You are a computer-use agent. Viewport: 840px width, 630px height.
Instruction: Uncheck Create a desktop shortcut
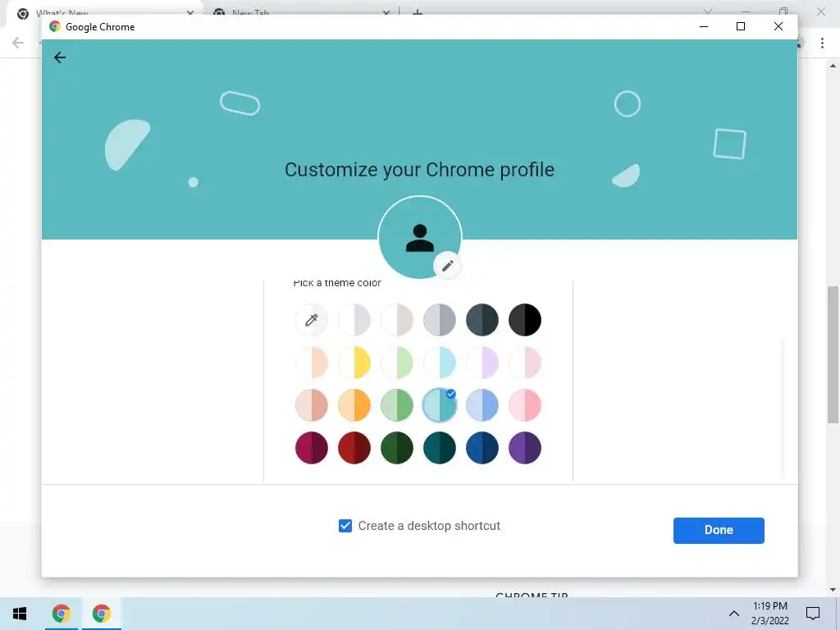[345, 526]
